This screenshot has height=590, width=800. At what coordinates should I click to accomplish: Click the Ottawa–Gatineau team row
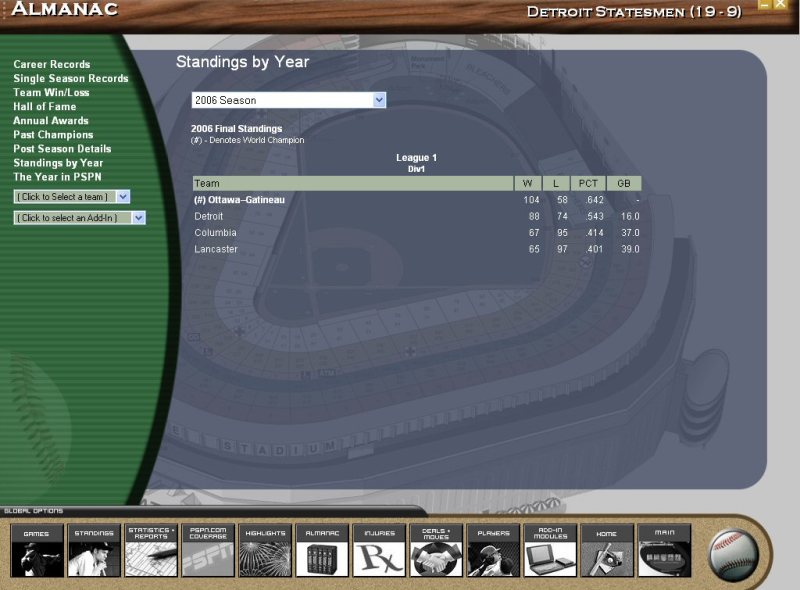[x=239, y=200]
